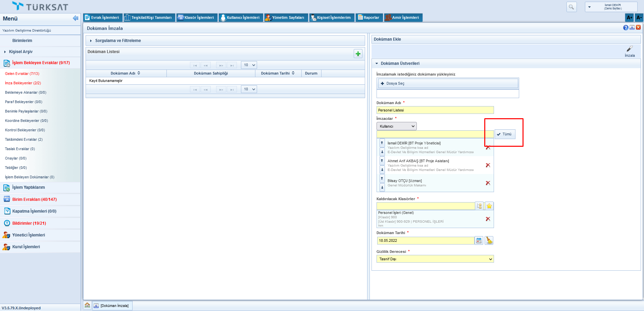Clear the date with the broom icon

coord(489,240)
